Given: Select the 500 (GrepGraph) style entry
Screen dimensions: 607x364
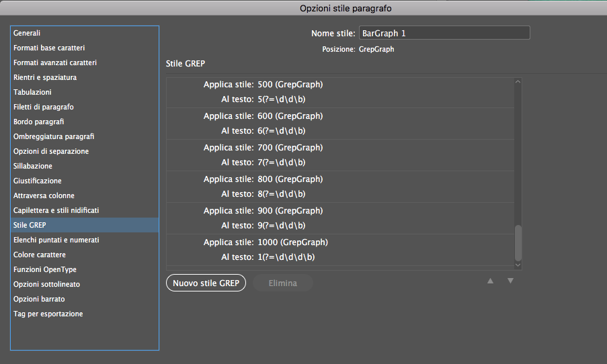Looking at the screenshot, I should (x=290, y=85).
